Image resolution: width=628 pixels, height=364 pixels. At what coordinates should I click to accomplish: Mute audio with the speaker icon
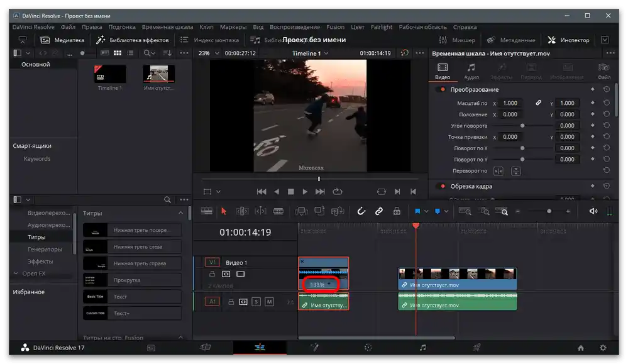pyautogui.click(x=593, y=211)
